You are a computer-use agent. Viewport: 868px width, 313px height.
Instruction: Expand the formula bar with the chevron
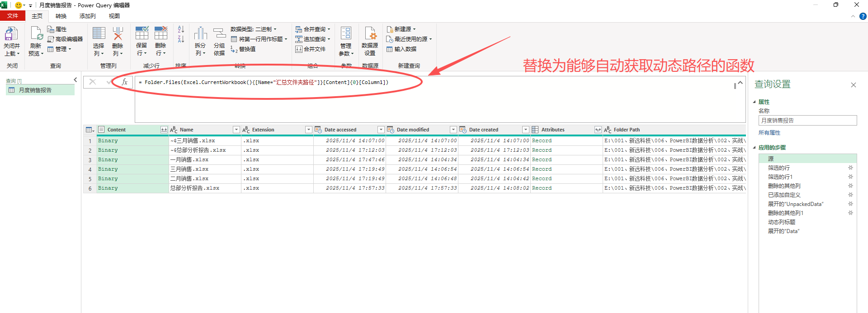(x=740, y=83)
